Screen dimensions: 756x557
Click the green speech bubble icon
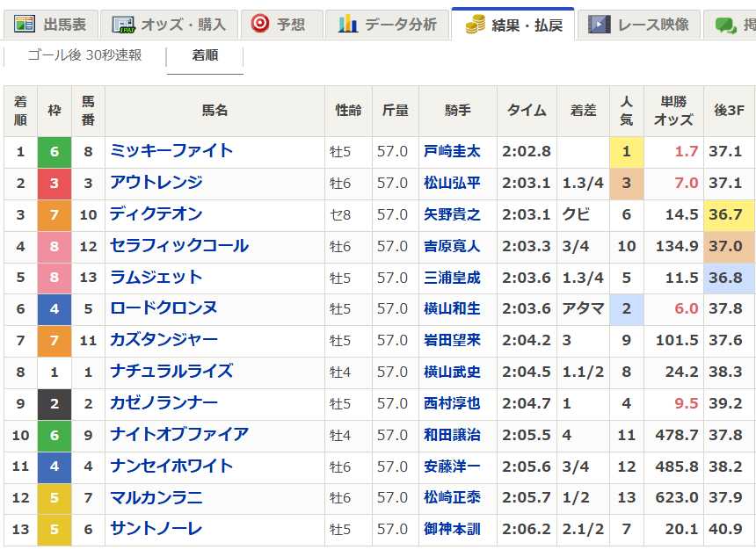click(725, 25)
